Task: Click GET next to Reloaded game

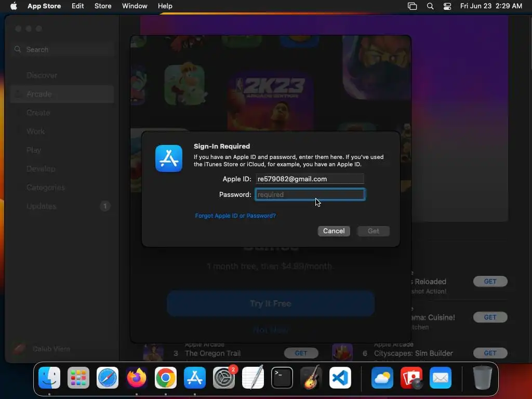Action: pos(490,281)
